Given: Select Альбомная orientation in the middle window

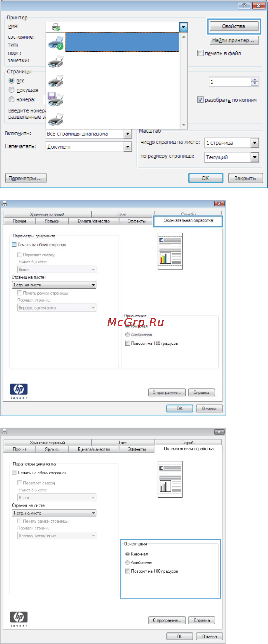Looking at the screenshot, I should click(128, 334).
